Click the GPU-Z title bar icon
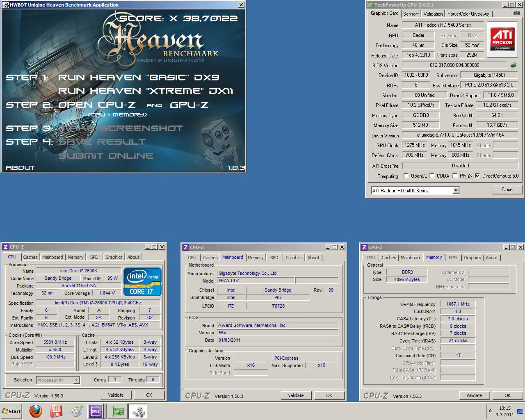 pos(370,5)
